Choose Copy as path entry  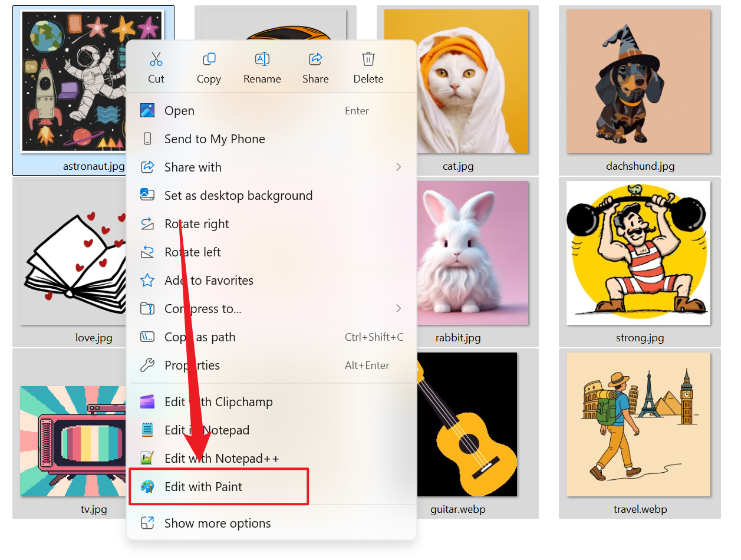[272, 337]
